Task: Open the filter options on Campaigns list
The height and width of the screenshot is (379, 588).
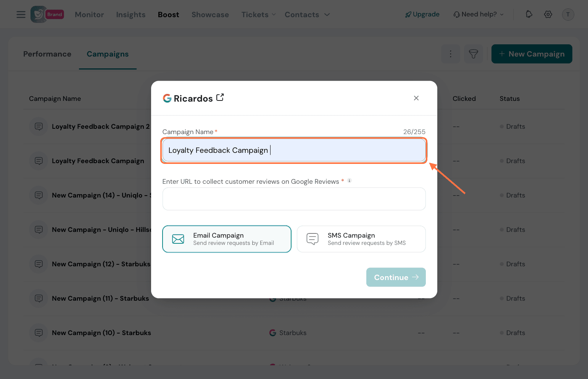Action: click(473, 54)
